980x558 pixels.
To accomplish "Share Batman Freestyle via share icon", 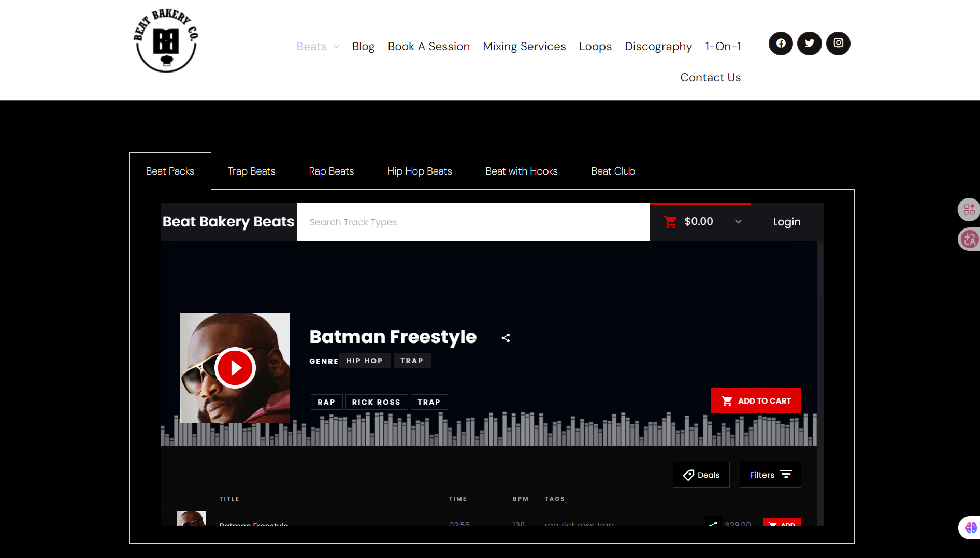I will [506, 338].
